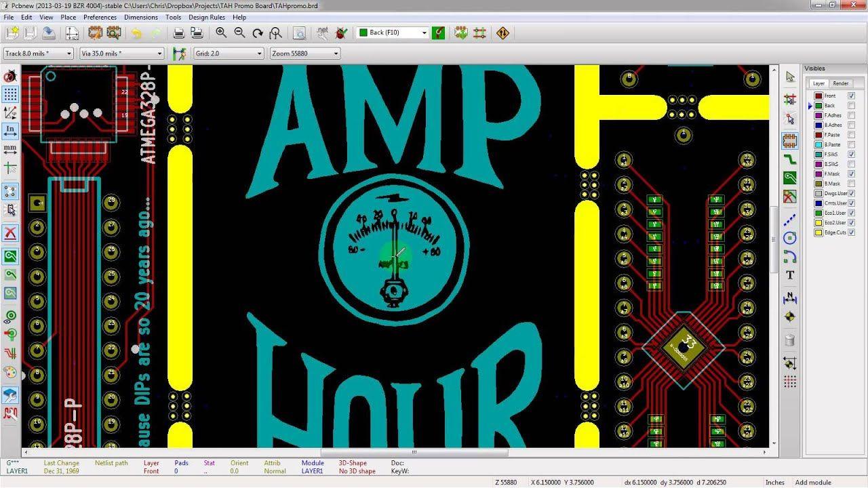868x488 pixels.
Task: Toggle auto track width icon
Action: point(179,54)
